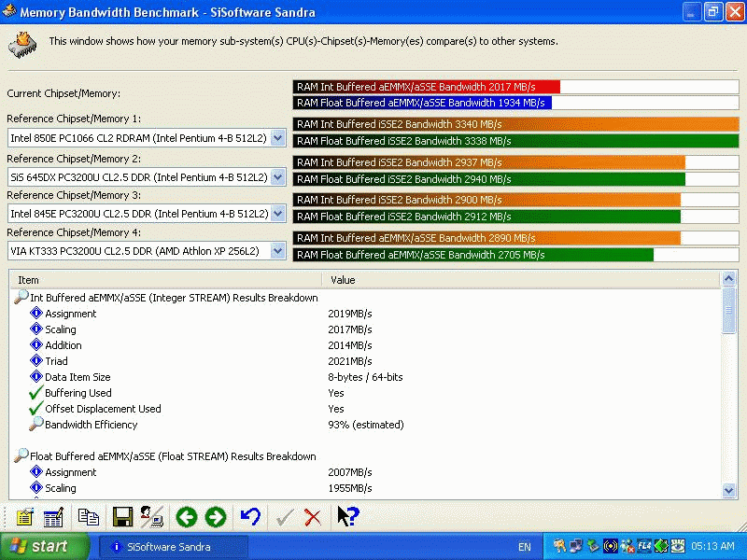This screenshot has width=747, height=560.
Task: Expand the VIA KT333 chipset selection list
Action: point(277,250)
